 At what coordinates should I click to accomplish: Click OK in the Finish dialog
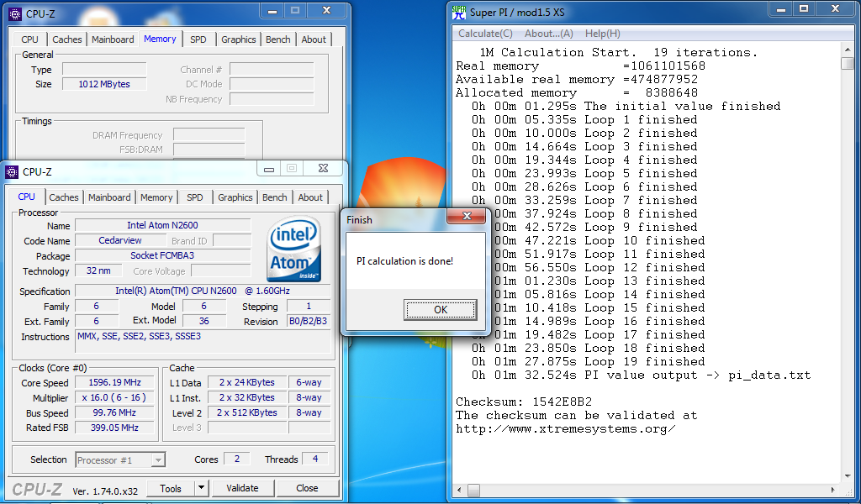pos(441,310)
